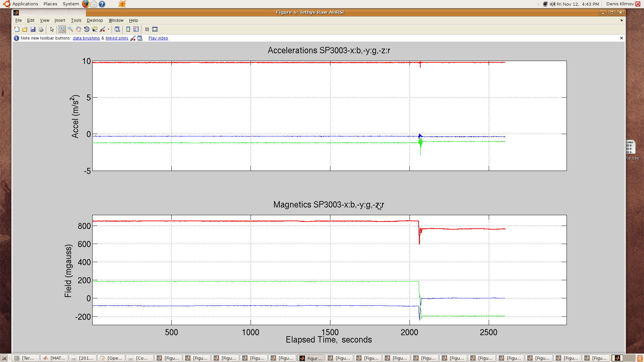The height and width of the screenshot is (362, 644).
Task: Open the Tools menu
Action: click(76, 20)
